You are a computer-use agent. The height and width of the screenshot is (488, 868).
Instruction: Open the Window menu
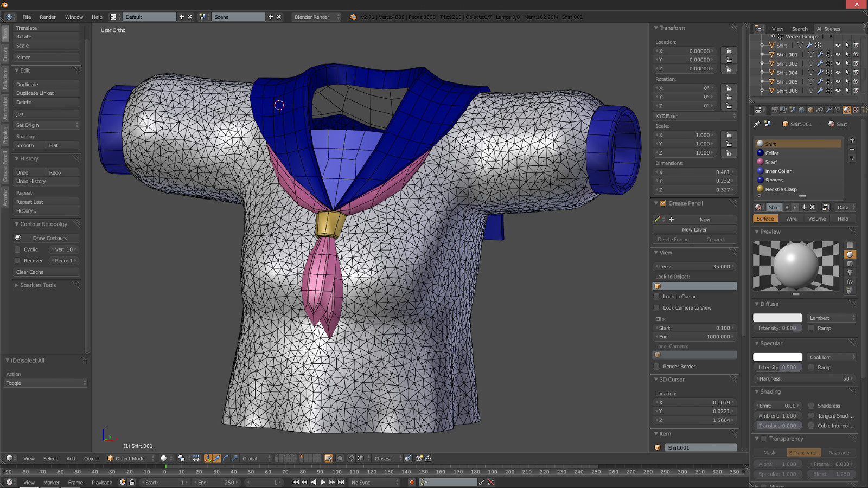point(74,17)
